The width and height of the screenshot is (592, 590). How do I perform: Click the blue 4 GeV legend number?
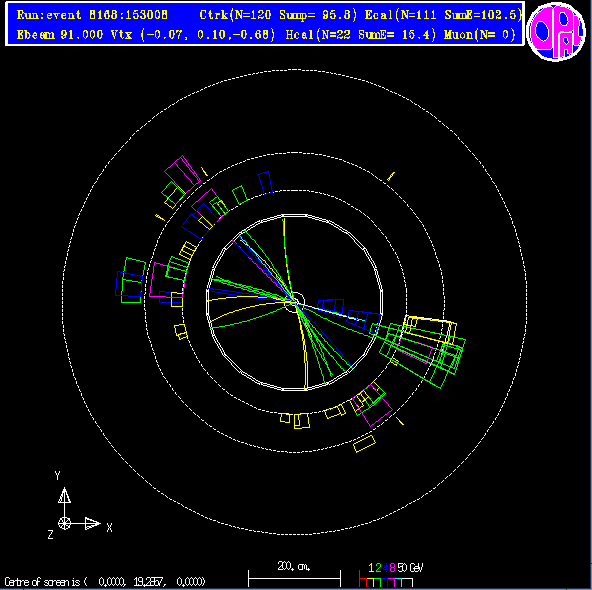tap(385, 568)
